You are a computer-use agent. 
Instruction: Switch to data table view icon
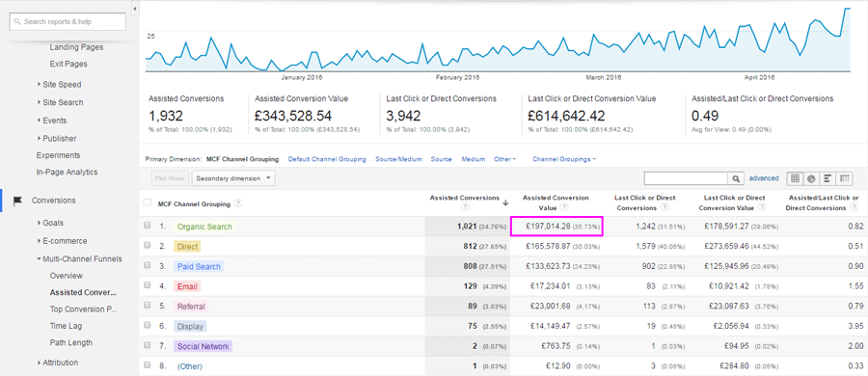click(x=795, y=178)
